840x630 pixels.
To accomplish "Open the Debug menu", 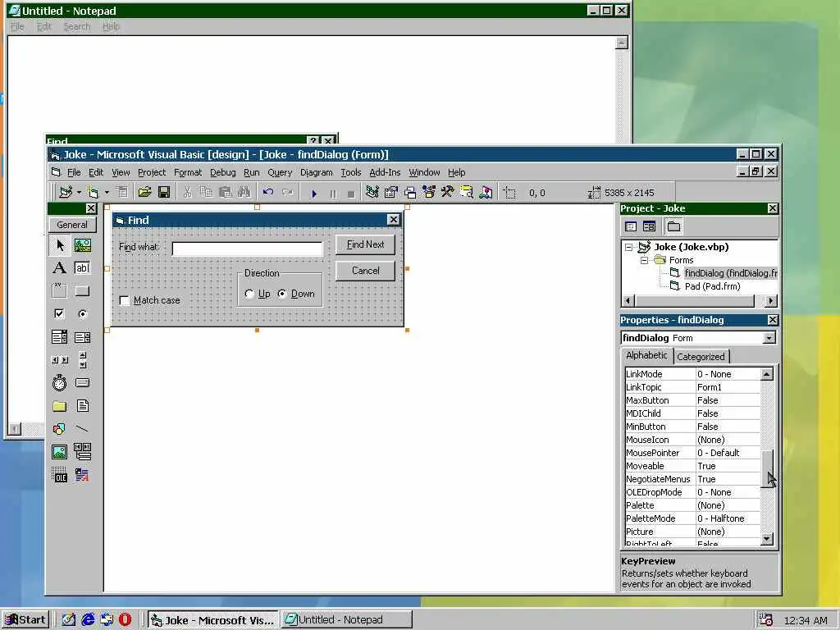I will tap(223, 172).
